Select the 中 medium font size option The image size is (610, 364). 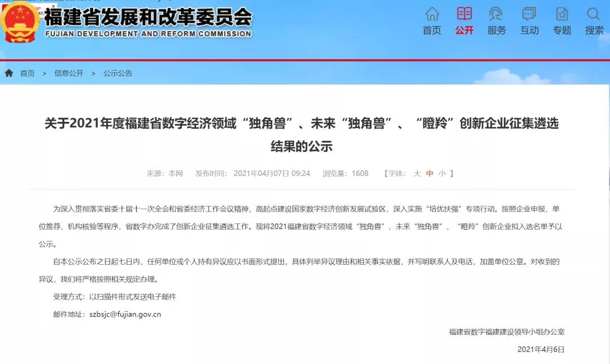tap(428, 174)
